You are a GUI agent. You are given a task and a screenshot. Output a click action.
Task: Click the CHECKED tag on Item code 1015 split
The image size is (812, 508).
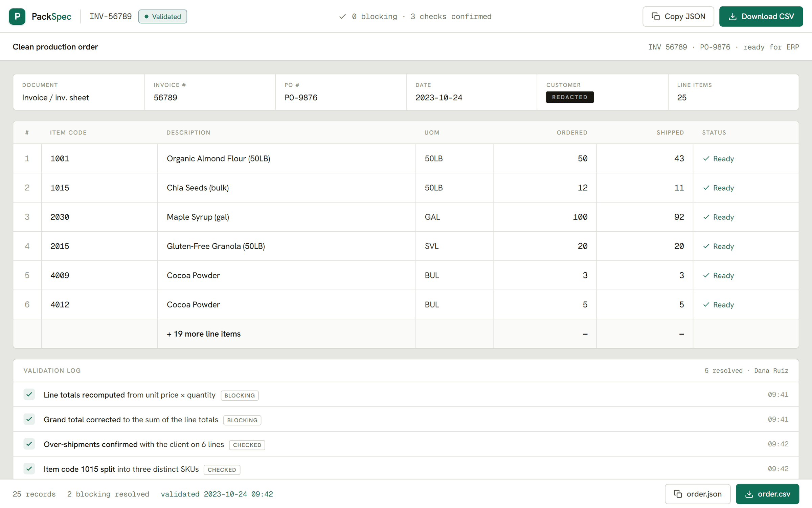[222, 469]
